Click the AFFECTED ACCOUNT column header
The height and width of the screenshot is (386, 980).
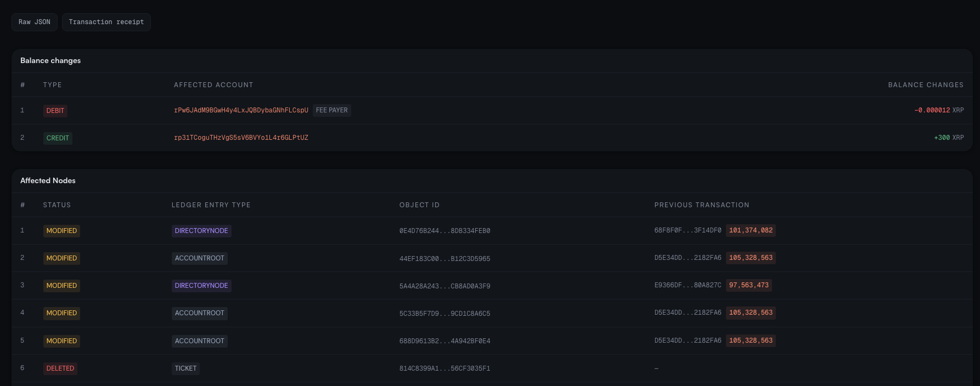pyautogui.click(x=213, y=85)
